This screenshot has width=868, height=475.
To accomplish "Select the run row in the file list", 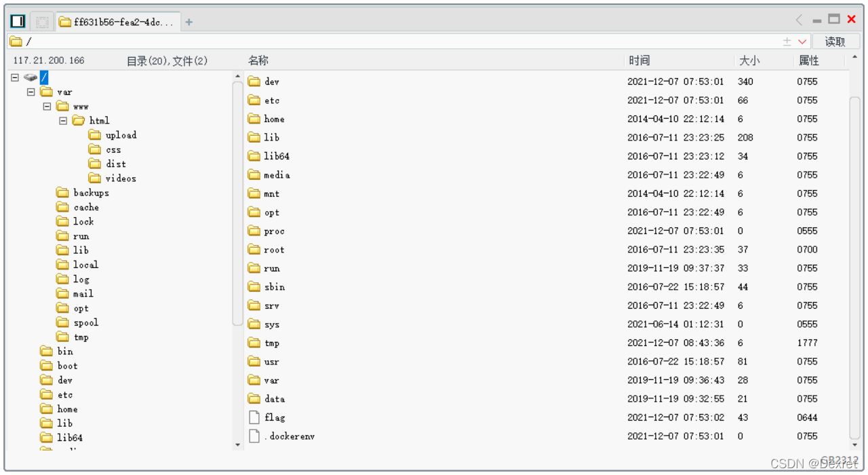I will (x=546, y=268).
